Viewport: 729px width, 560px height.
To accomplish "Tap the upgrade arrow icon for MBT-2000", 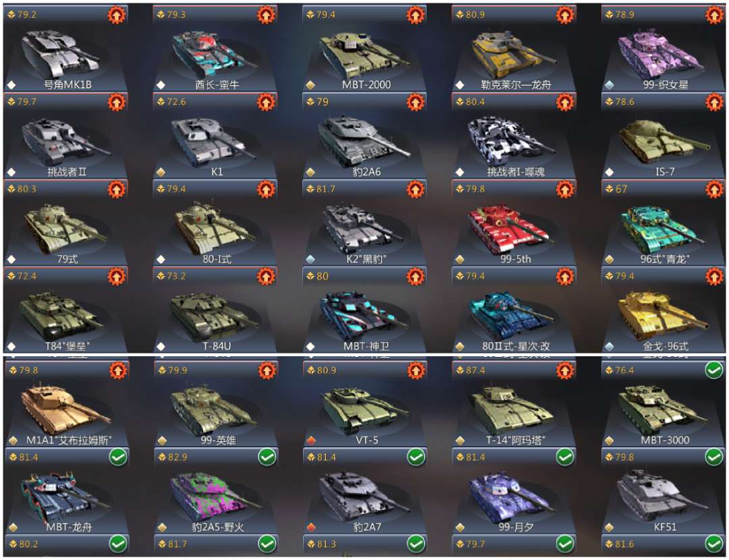I will click(x=415, y=16).
